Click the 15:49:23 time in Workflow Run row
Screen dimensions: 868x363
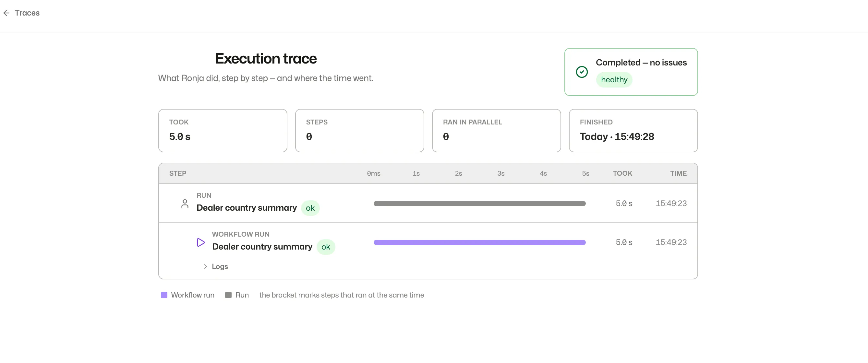(671, 242)
